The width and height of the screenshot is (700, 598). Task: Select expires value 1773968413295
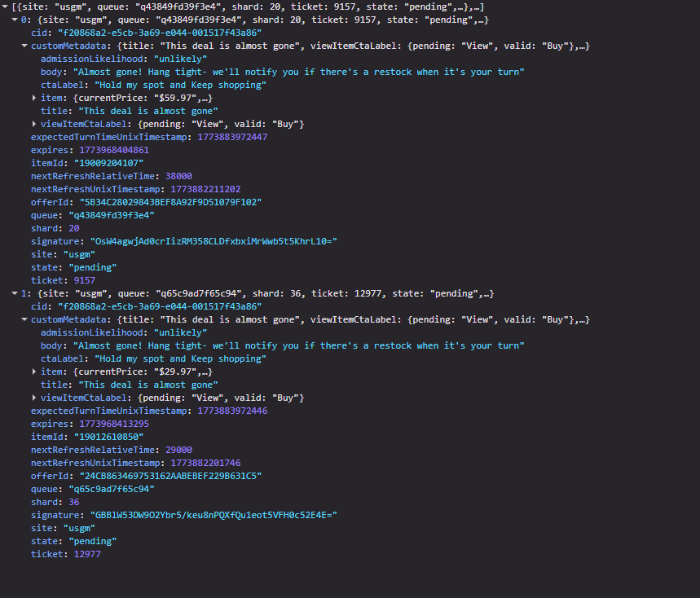click(x=114, y=424)
